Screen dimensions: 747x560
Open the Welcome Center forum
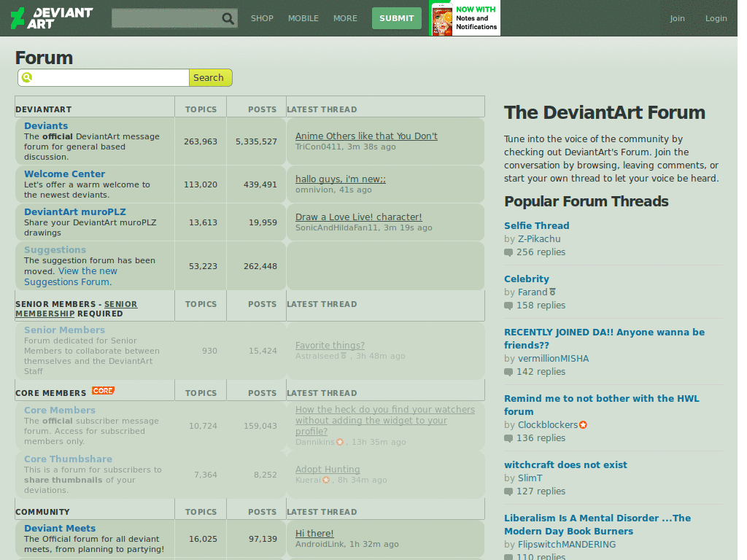[65, 174]
